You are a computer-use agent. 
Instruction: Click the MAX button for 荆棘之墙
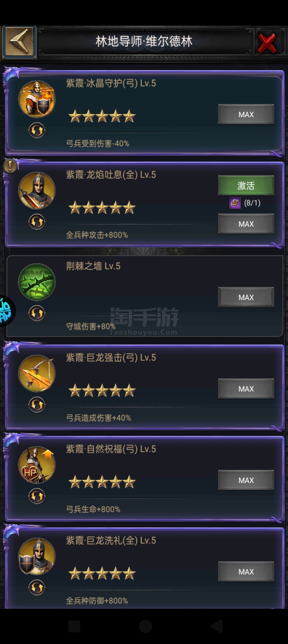click(246, 297)
